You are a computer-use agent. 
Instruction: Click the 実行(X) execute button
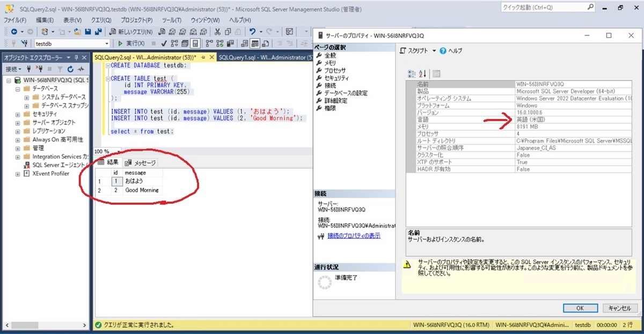[x=131, y=43]
